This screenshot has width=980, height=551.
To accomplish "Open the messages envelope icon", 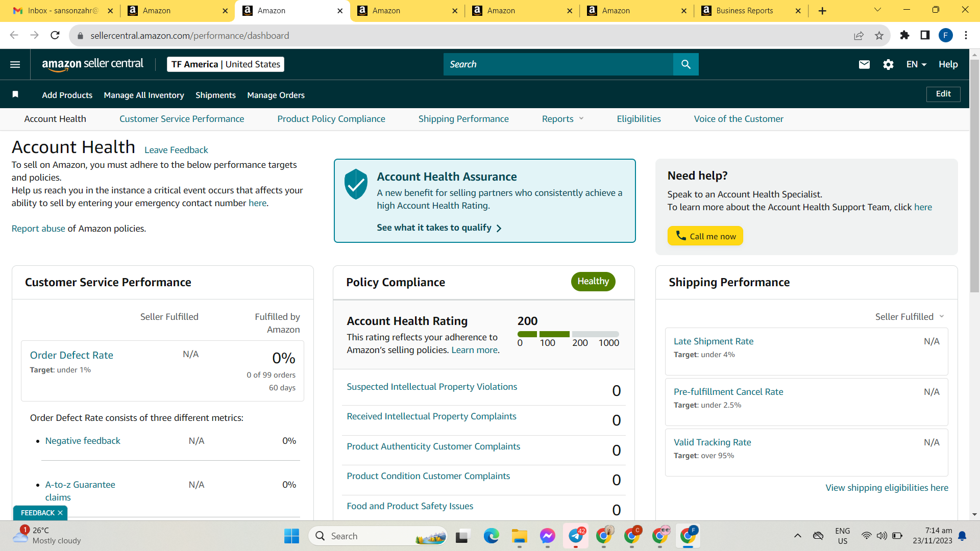I will coord(864,64).
